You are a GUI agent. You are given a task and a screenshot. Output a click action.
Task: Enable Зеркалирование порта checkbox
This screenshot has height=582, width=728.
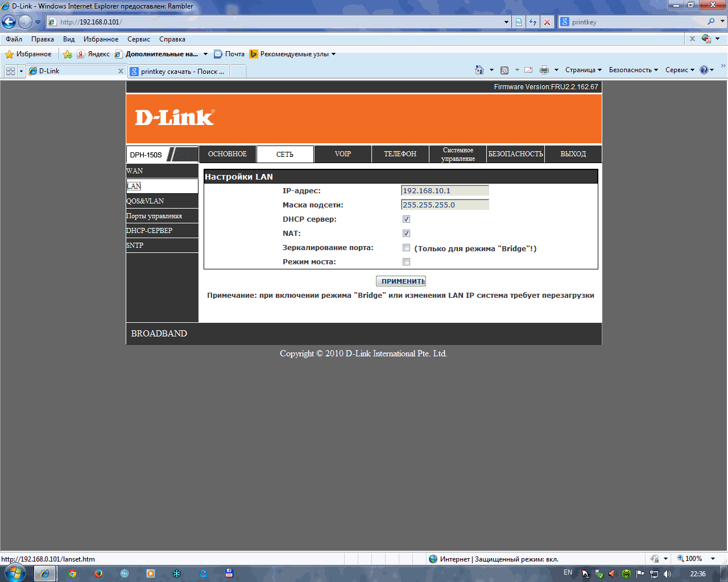point(406,247)
